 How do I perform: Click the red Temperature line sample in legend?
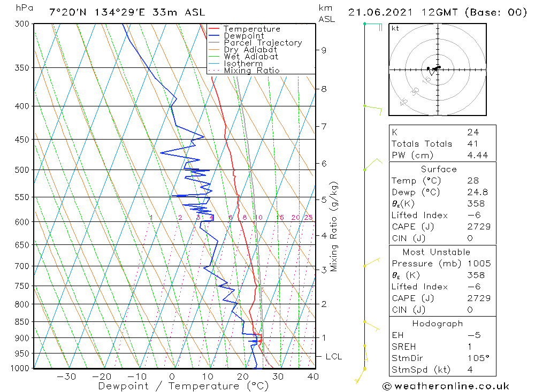point(213,29)
